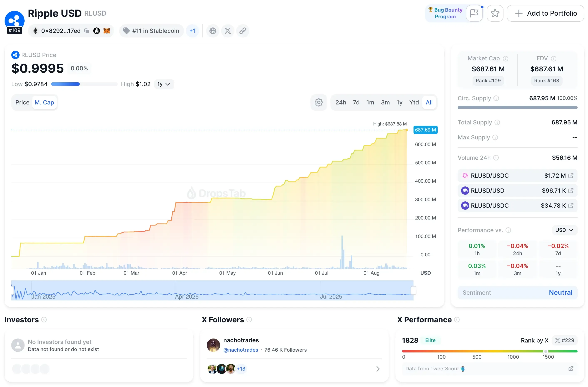Add RLUSD token to MetaMask
588x387 pixels.
point(107,31)
